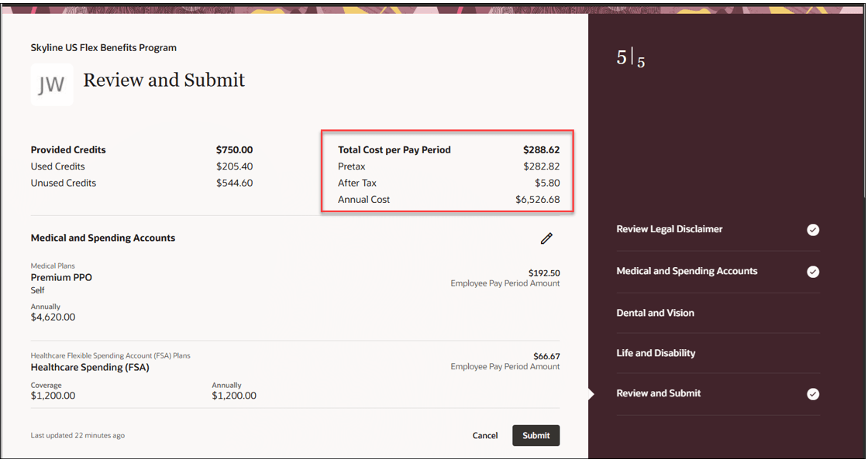The height and width of the screenshot is (463, 868).
Task: Open the Dental and Vision step
Action: pos(655,313)
